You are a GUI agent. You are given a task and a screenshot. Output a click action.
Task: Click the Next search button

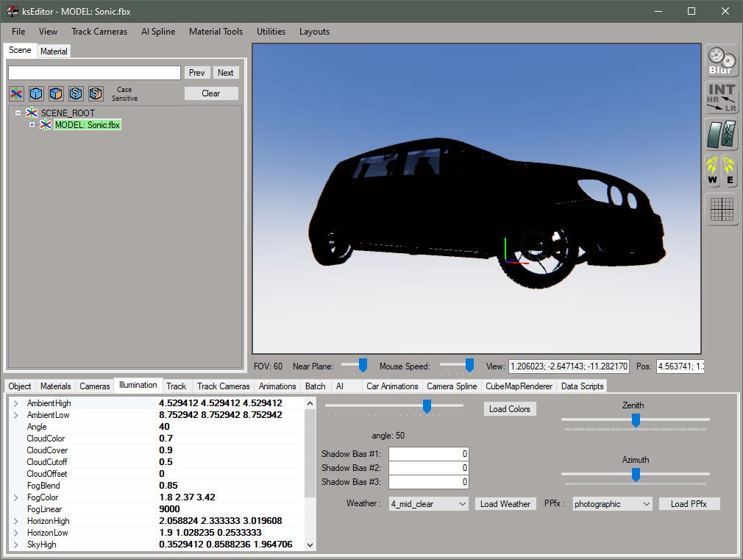tap(226, 73)
